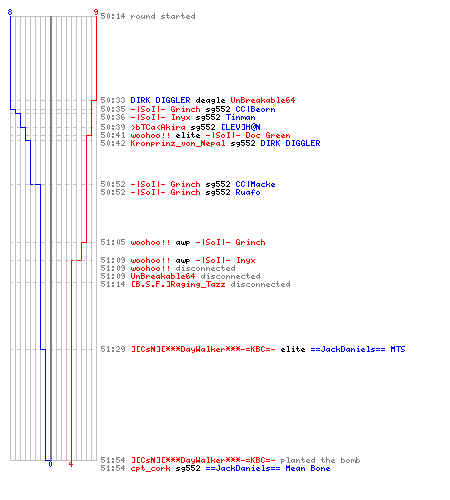Click player Tinman in the 50:36 entry

click(241, 117)
